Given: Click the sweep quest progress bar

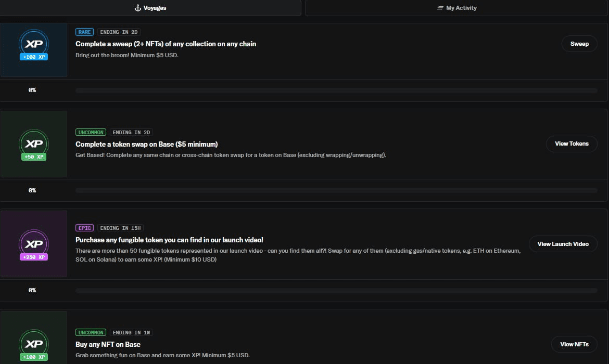Looking at the screenshot, I should (336, 90).
